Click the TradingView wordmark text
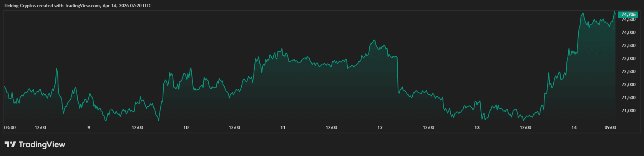The height and width of the screenshot is (156, 644). [42, 145]
